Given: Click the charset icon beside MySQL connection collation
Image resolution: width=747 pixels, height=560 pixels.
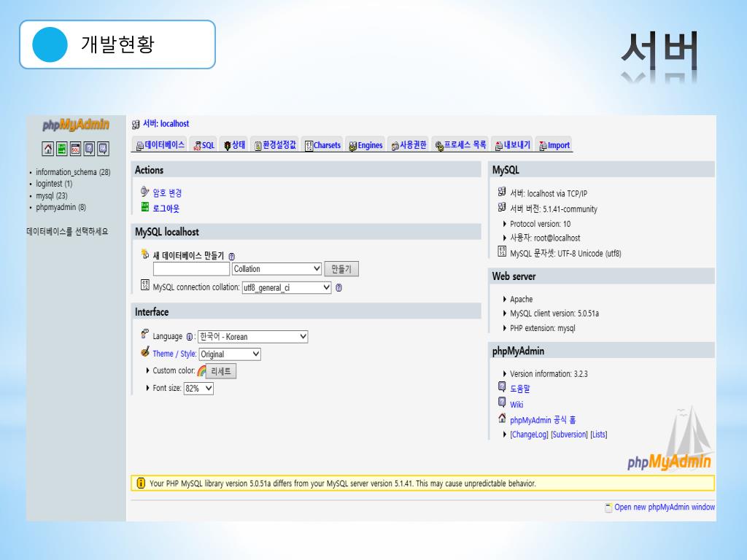Looking at the screenshot, I should tap(145, 285).
